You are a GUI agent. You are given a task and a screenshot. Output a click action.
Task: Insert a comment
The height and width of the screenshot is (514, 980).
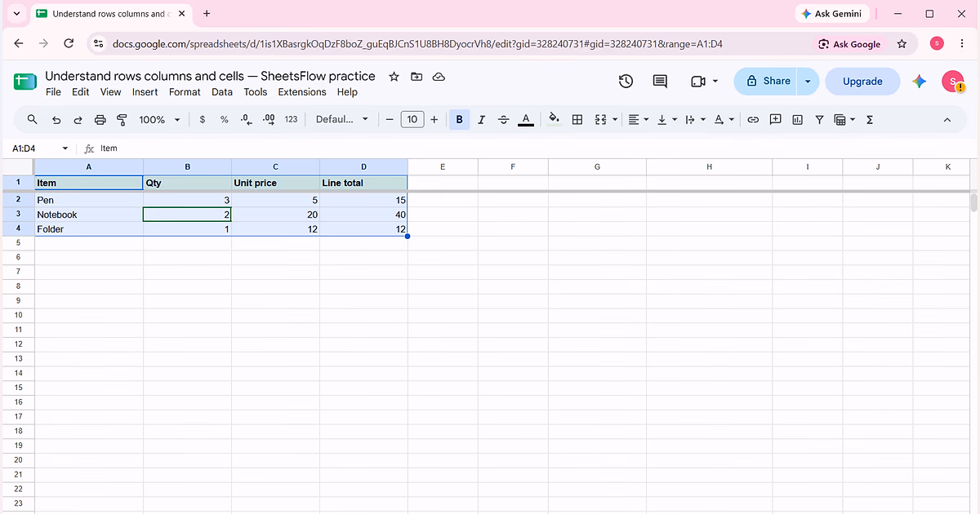775,119
